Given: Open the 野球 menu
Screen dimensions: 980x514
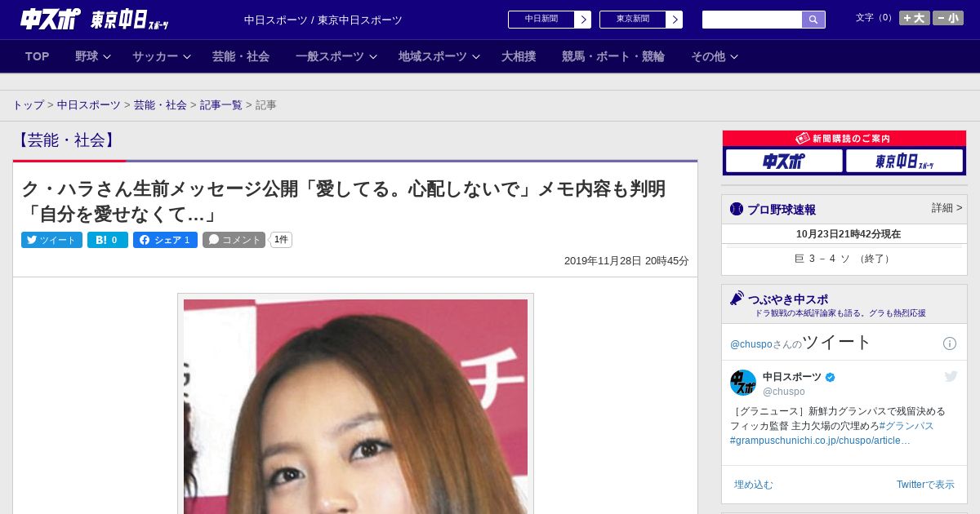Looking at the screenshot, I should [87, 56].
